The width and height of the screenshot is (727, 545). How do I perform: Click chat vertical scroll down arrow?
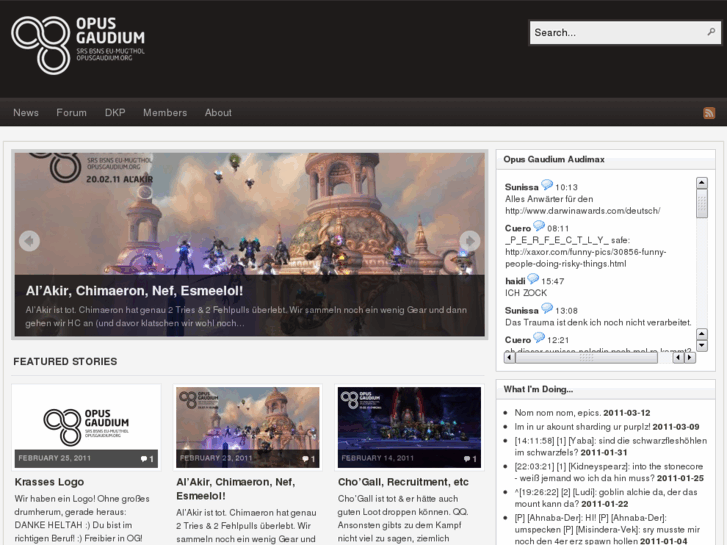pos(702,346)
